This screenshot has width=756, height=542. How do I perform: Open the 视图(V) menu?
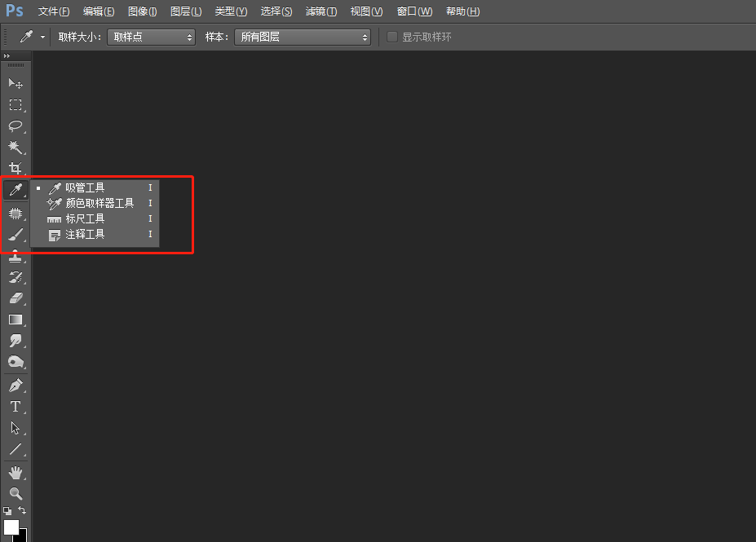click(x=366, y=11)
